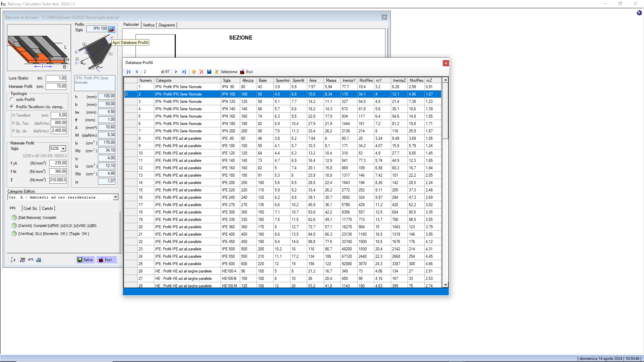Go to previous profile record
The height and width of the screenshot is (362, 644).
[137, 72]
